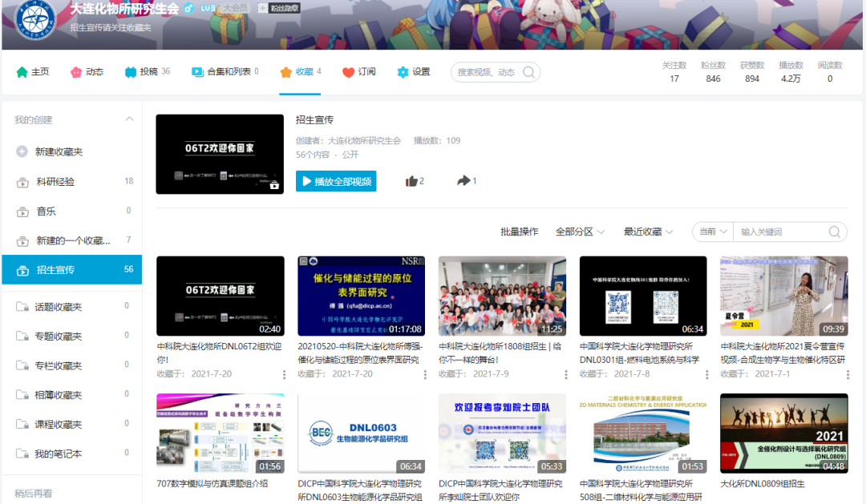Click the 新建收藏夹 plus icon
The width and height of the screenshot is (866, 504).
point(22,151)
